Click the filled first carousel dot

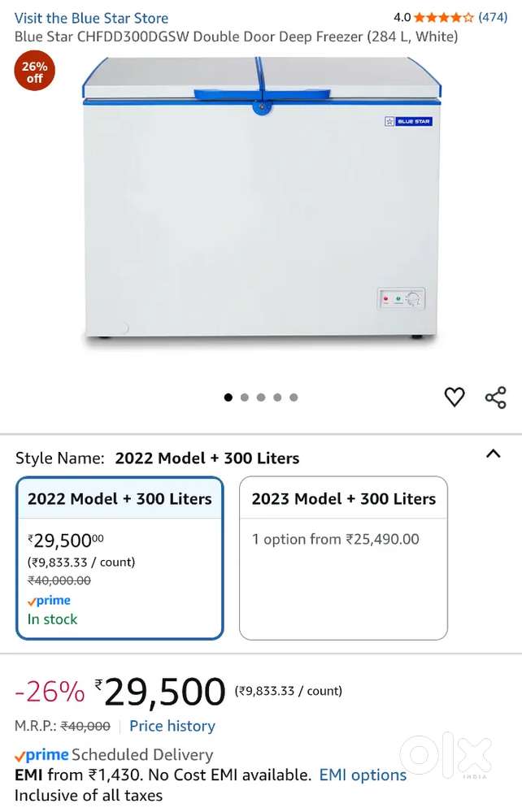pos(228,397)
